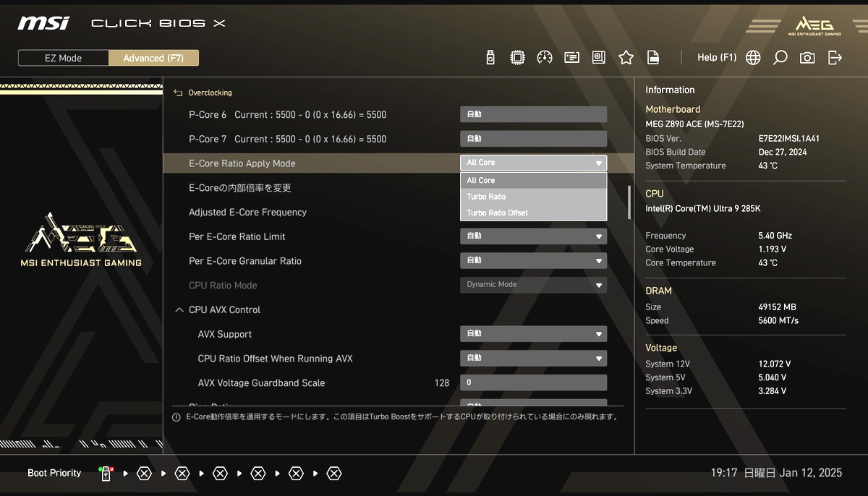Open the AVX Support dropdown
The height and width of the screenshot is (496, 868).
pyautogui.click(x=534, y=334)
